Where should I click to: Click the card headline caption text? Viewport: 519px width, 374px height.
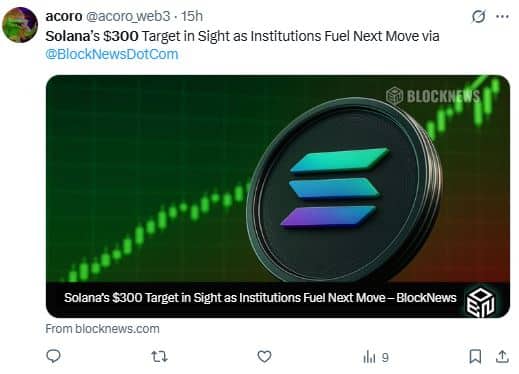(x=260, y=297)
